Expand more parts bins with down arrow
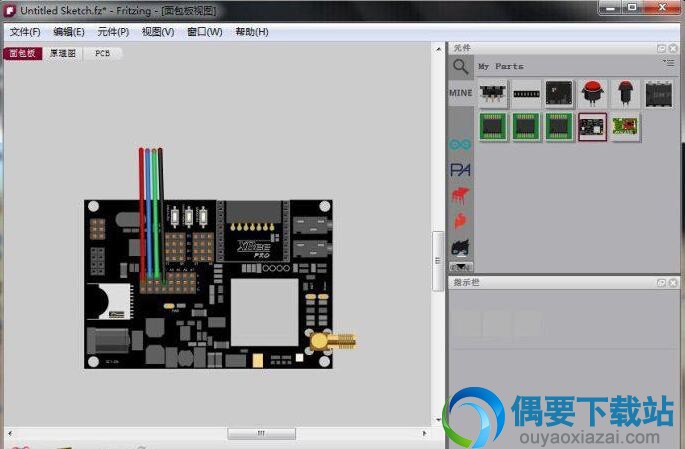 tap(461, 266)
